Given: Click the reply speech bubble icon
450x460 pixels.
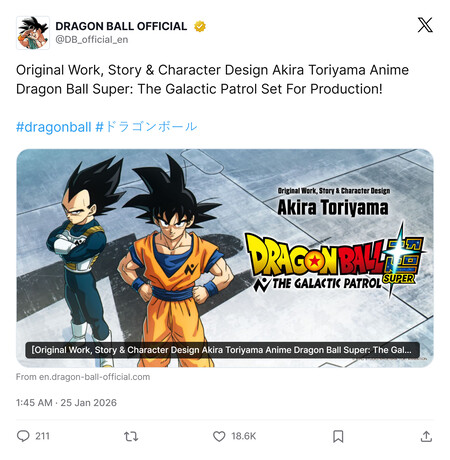Looking at the screenshot, I should [x=23, y=436].
